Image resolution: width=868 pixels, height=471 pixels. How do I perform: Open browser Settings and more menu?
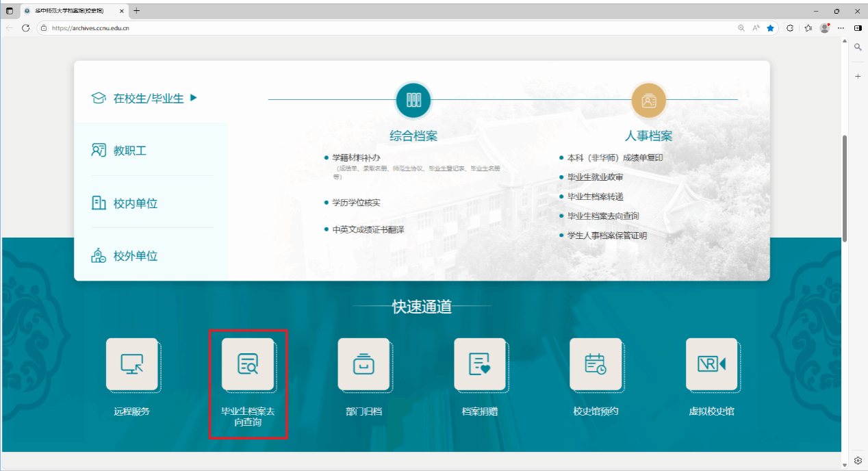click(x=841, y=28)
